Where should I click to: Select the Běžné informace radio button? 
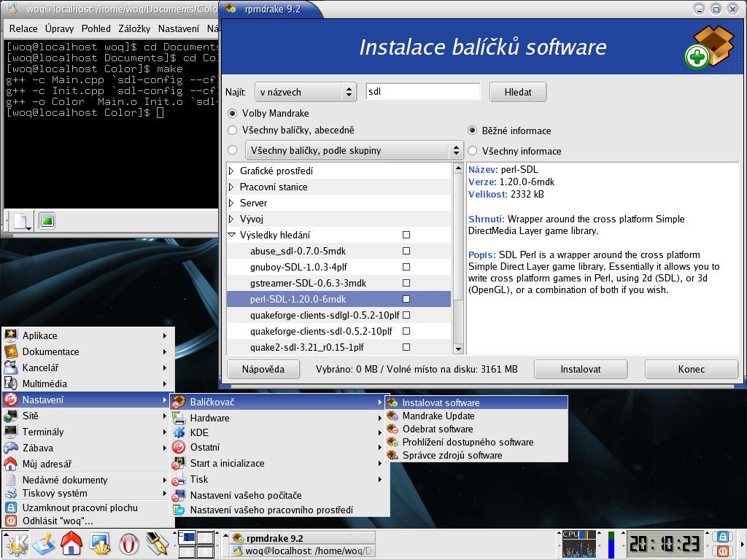tap(472, 131)
